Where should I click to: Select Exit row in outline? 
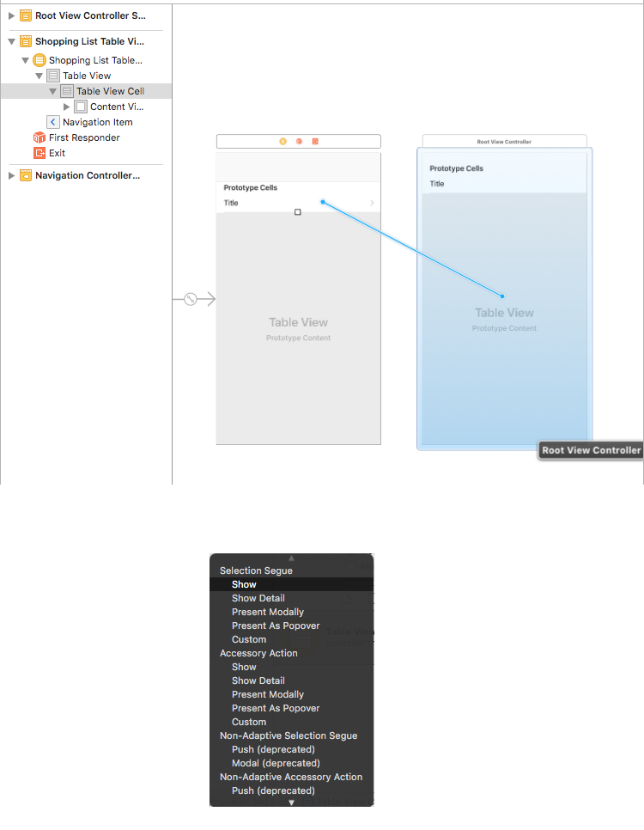tap(57, 153)
